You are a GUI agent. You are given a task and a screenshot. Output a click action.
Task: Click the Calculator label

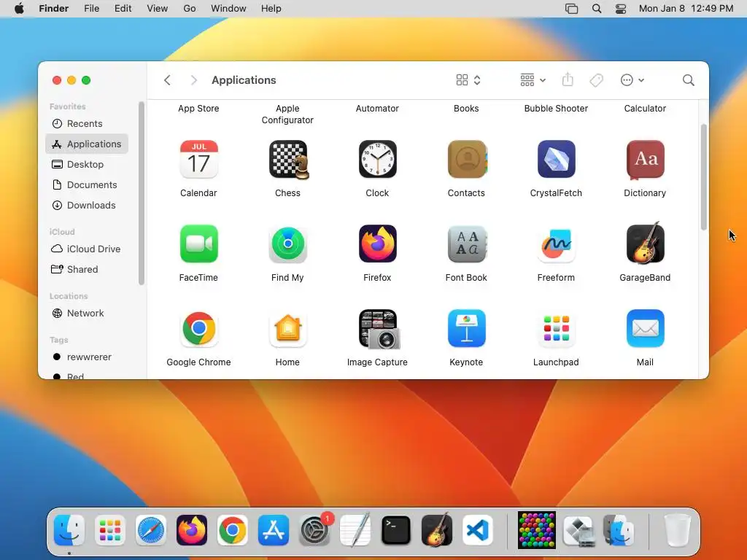click(x=645, y=109)
